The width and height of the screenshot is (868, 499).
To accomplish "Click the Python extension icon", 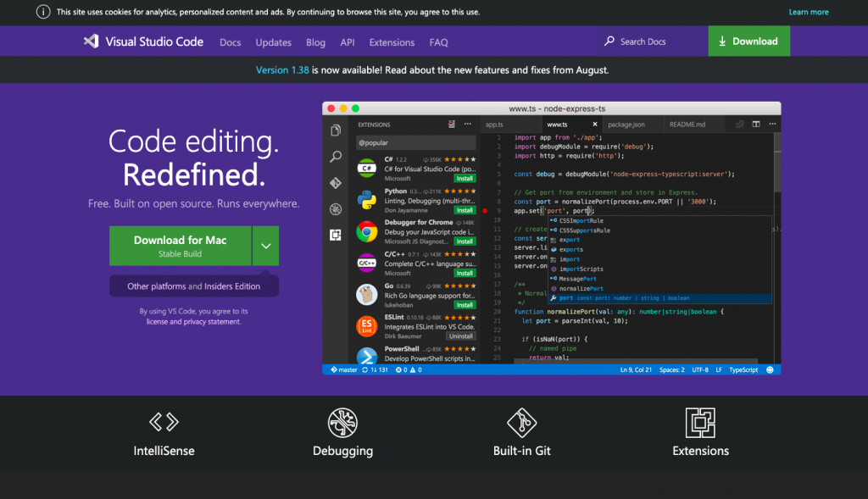I will [x=366, y=200].
